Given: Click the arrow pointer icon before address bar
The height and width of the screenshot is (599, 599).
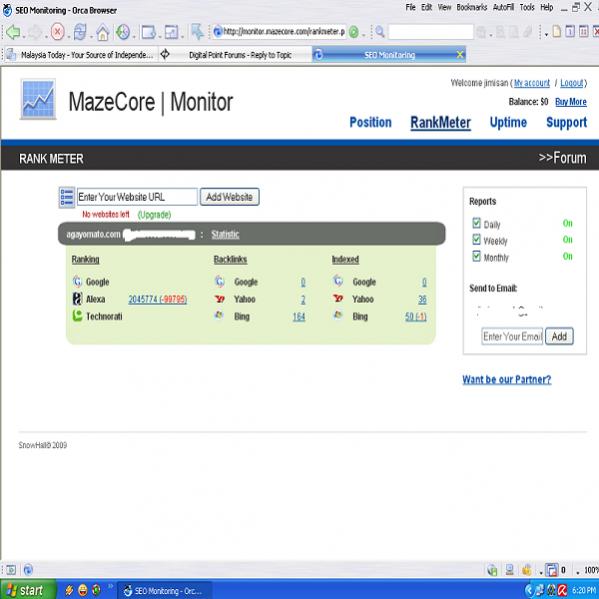Looking at the screenshot, I should (198, 32).
